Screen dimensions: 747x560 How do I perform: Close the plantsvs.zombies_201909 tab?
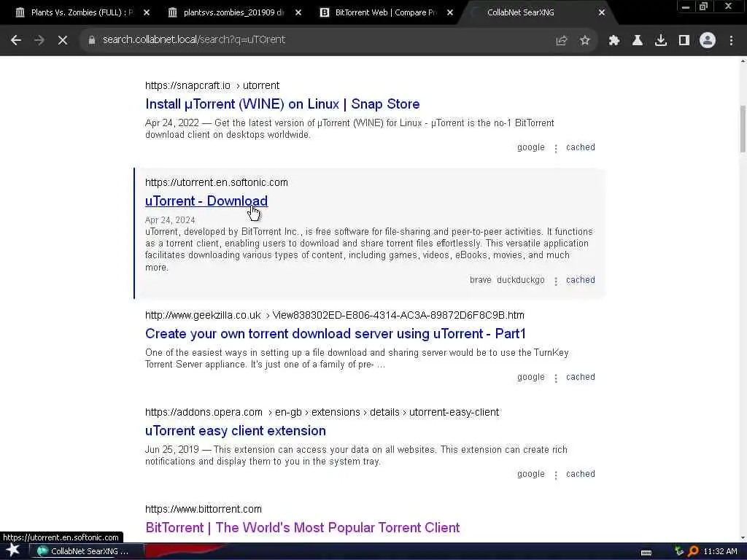298,12
